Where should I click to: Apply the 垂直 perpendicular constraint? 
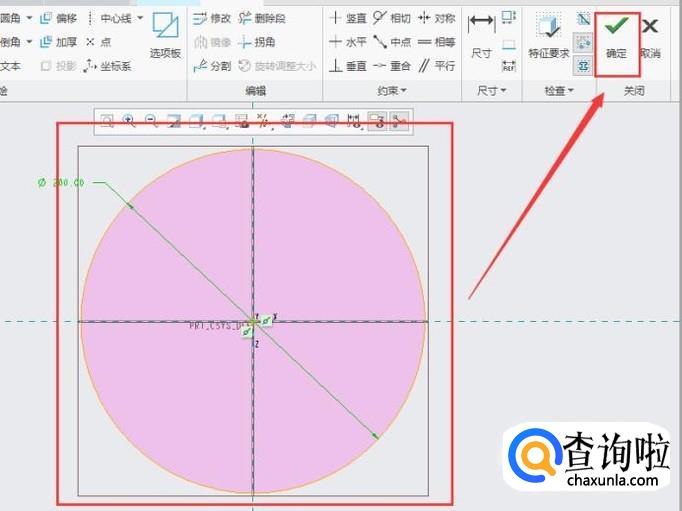click(348, 66)
